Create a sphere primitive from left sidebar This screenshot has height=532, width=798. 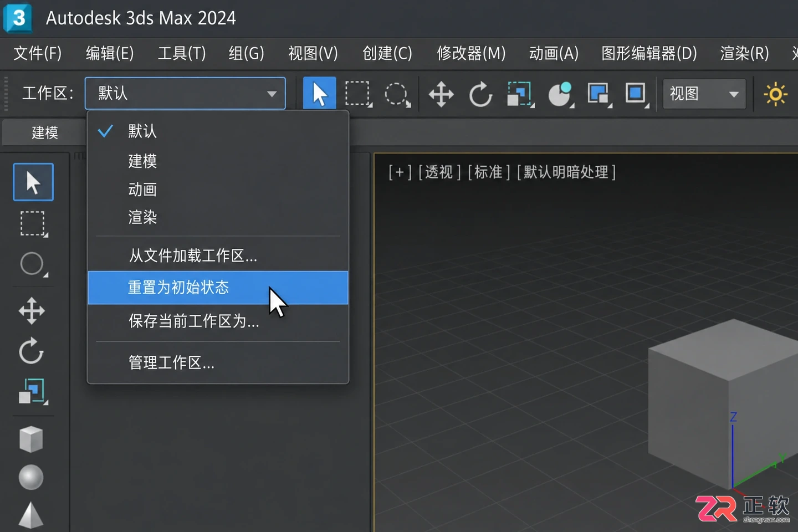[x=31, y=478]
